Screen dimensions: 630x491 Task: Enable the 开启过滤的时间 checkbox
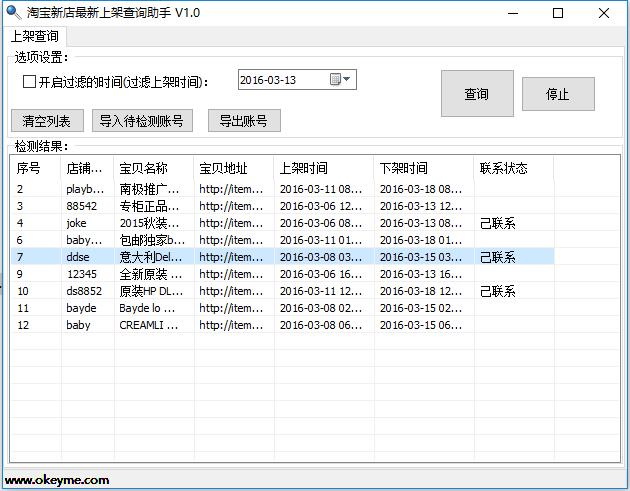coord(29,82)
